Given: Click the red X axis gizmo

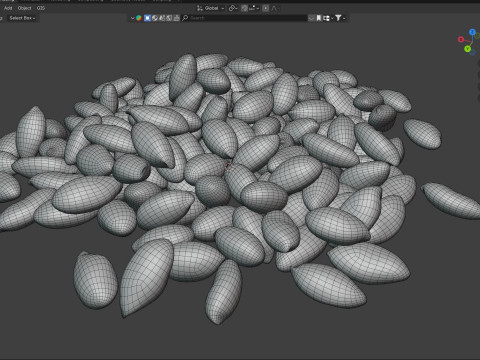Looking at the screenshot, I should click(461, 40).
